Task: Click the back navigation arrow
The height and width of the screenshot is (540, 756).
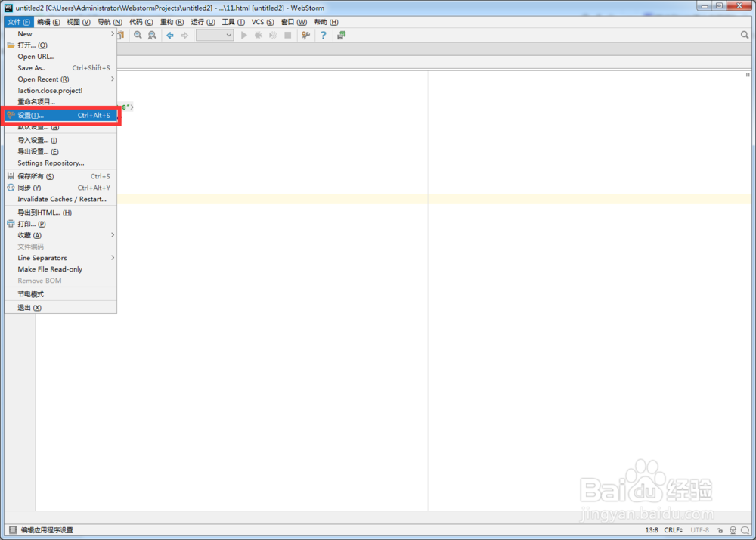Action: click(x=170, y=35)
